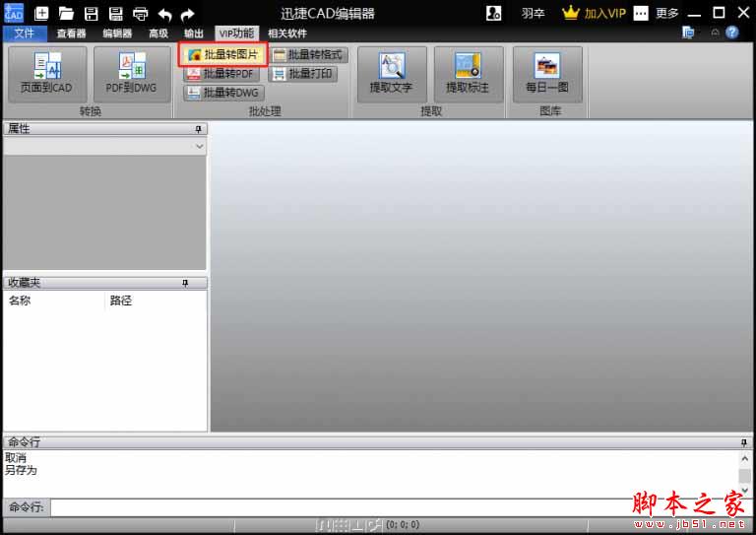Toggle the grid icon in status bar
This screenshot has width=756, height=535.
point(341,525)
